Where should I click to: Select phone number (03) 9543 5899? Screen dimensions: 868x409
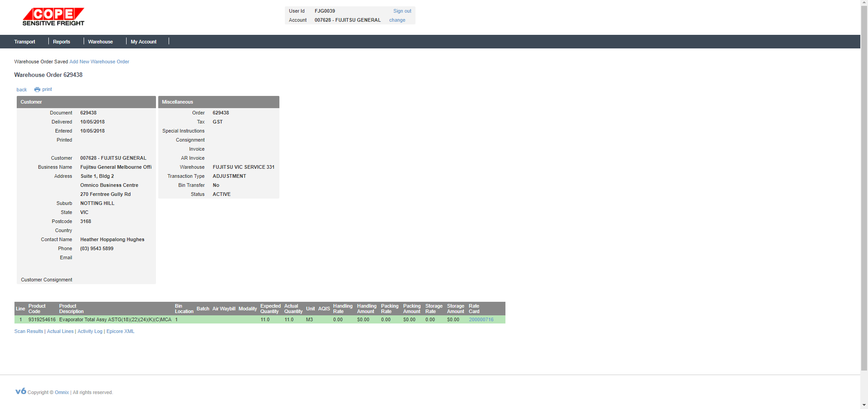[x=97, y=248]
